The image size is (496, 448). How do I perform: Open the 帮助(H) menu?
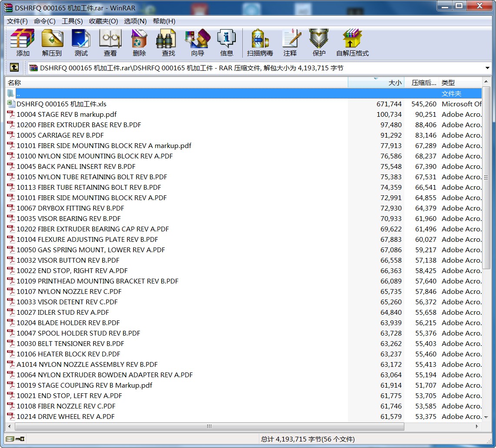[x=164, y=21]
